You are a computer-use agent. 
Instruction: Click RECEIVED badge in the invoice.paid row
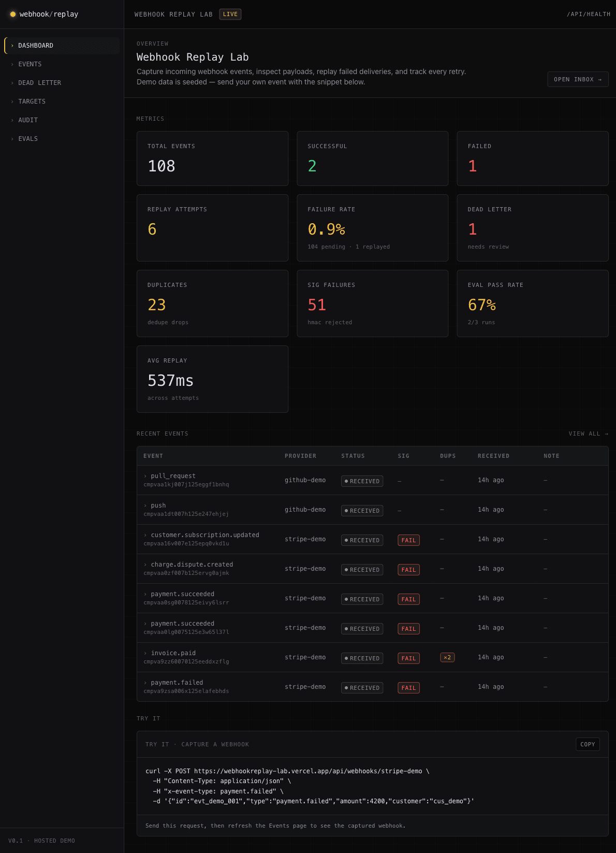tap(362, 658)
